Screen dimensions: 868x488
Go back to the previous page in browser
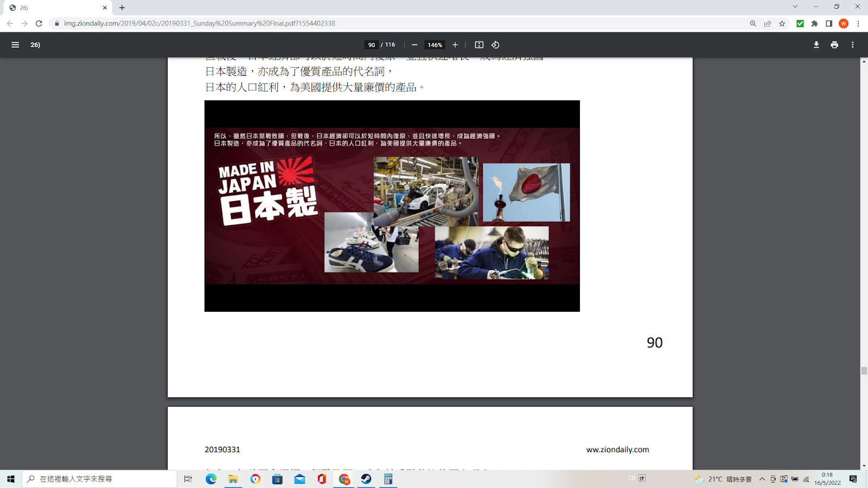point(10,23)
